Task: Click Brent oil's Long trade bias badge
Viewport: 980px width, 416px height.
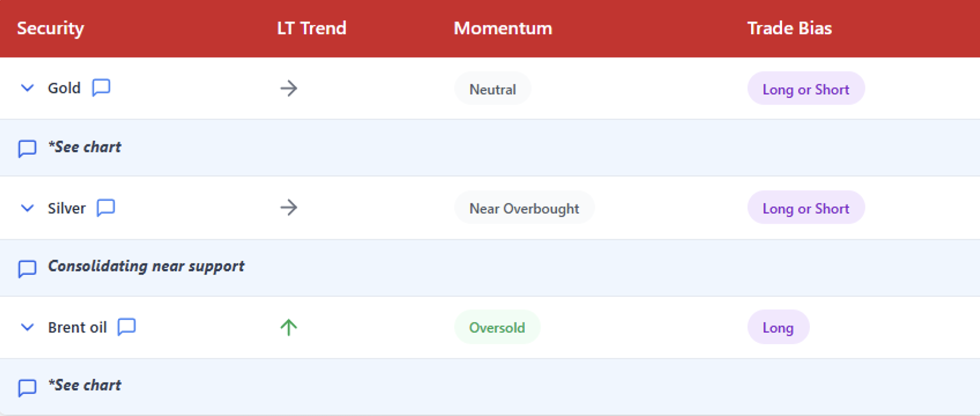Action: tap(778, 327)
